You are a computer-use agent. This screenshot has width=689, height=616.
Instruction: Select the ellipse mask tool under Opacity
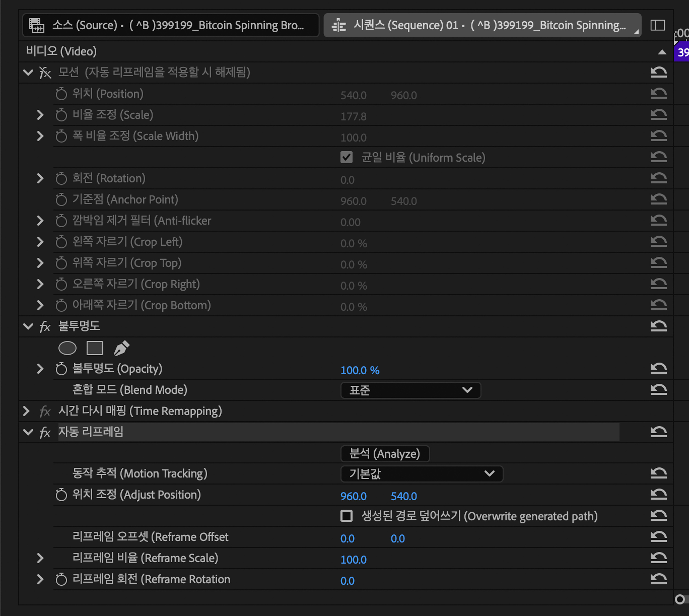(x=67, y=348)
